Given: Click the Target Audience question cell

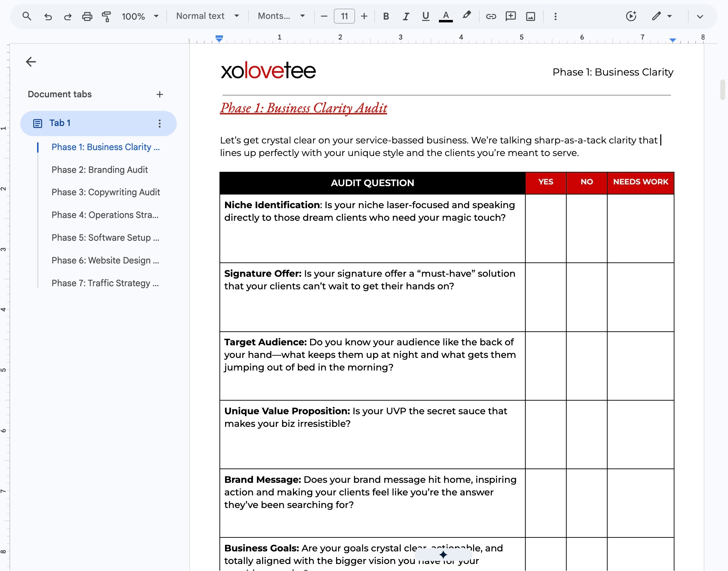Looking at the screenshot, I should click(372, 366).
